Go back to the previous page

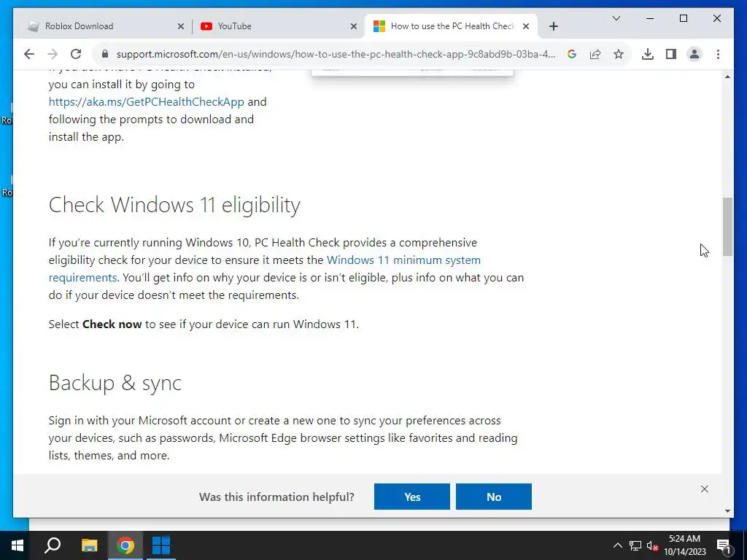pos(29,54)
